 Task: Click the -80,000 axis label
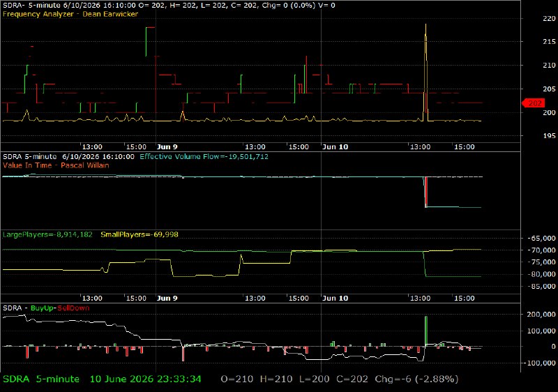point(542,274)
